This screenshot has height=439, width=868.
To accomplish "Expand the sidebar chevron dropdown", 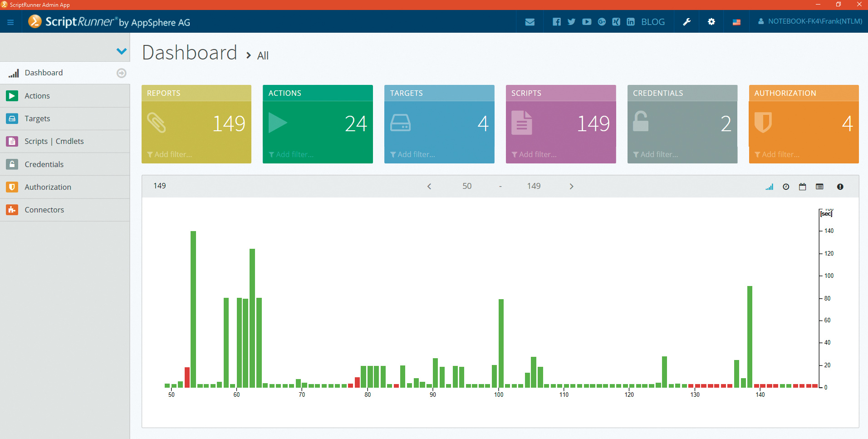I will (x=121, y=51).
